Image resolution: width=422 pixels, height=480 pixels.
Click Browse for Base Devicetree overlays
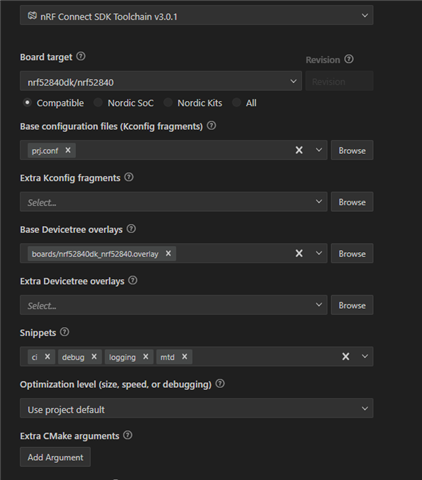tap(352, 254)
